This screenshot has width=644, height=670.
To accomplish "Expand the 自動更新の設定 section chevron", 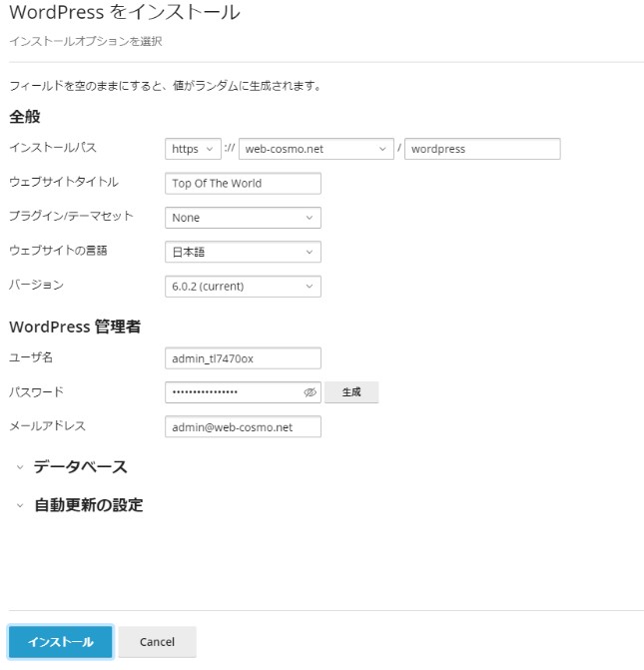I will point(19,506).
